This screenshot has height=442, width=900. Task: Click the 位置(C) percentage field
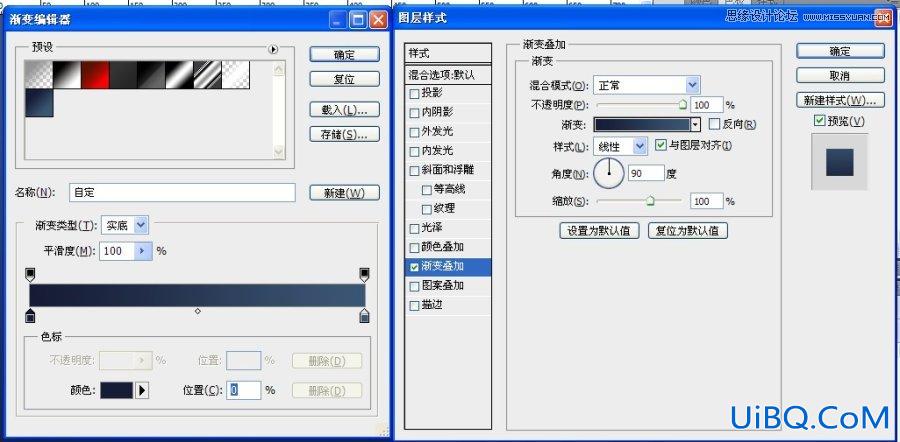(x=244, y=390)
